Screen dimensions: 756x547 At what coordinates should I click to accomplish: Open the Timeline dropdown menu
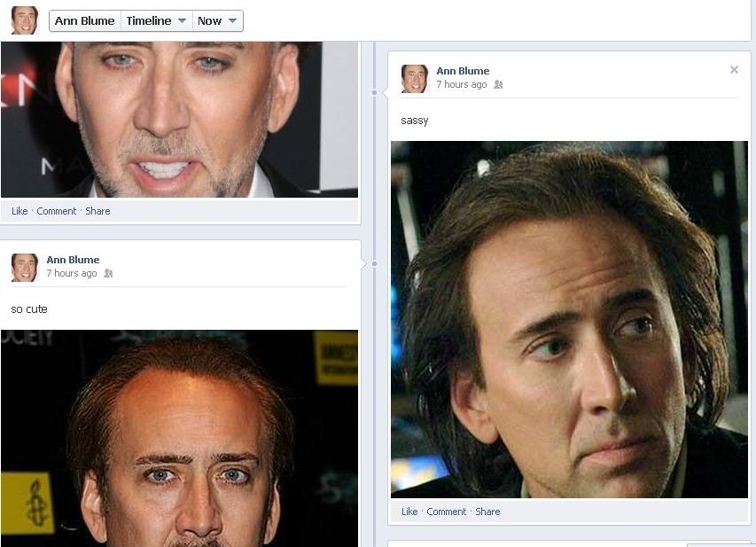tap(156, 21)
